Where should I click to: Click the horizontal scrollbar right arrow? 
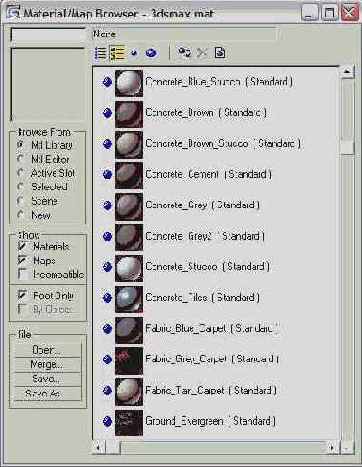(x=332, y=447)
